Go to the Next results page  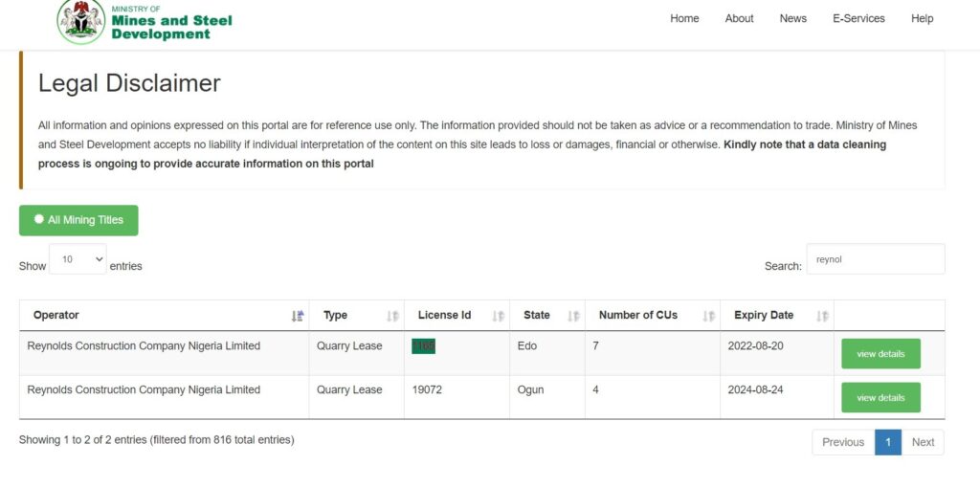pyautogui.click(x=923, y=442)
